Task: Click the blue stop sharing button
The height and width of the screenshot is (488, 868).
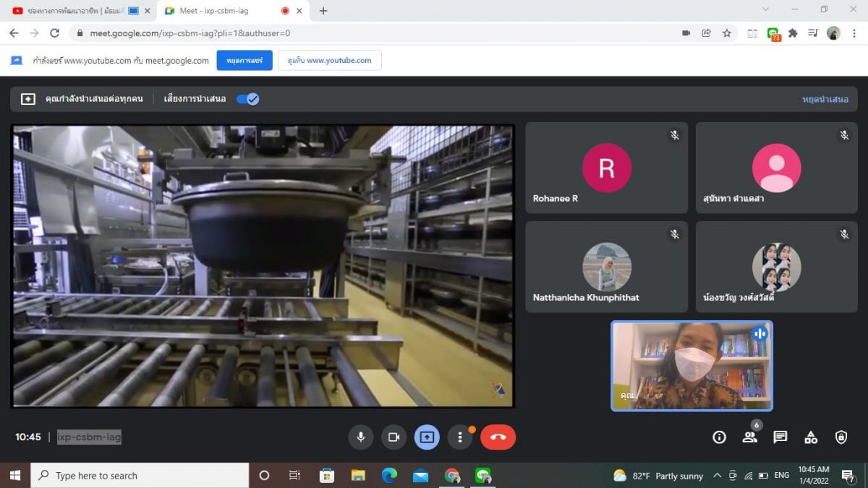Action: point(244,61)
